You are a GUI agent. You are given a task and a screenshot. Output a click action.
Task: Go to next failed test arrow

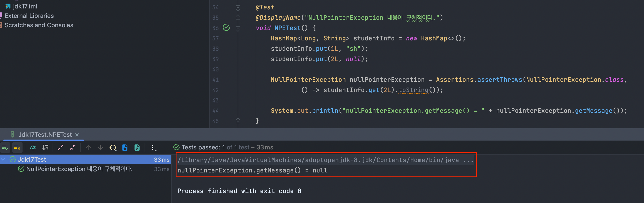click(x=100, y=148)
